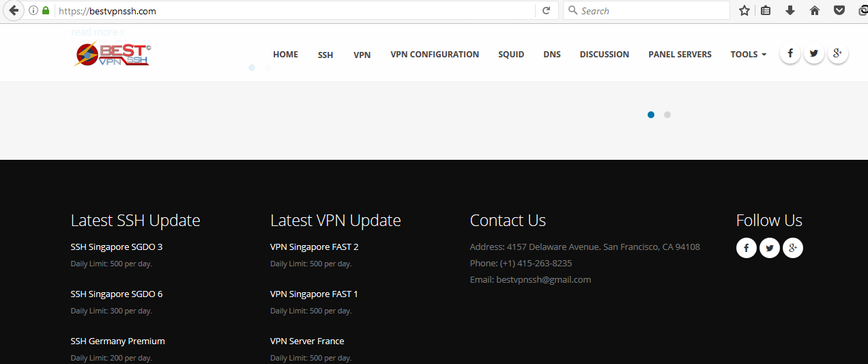Open VPN Server France link
The image size is (868, 364).
[x=307, y=341]
